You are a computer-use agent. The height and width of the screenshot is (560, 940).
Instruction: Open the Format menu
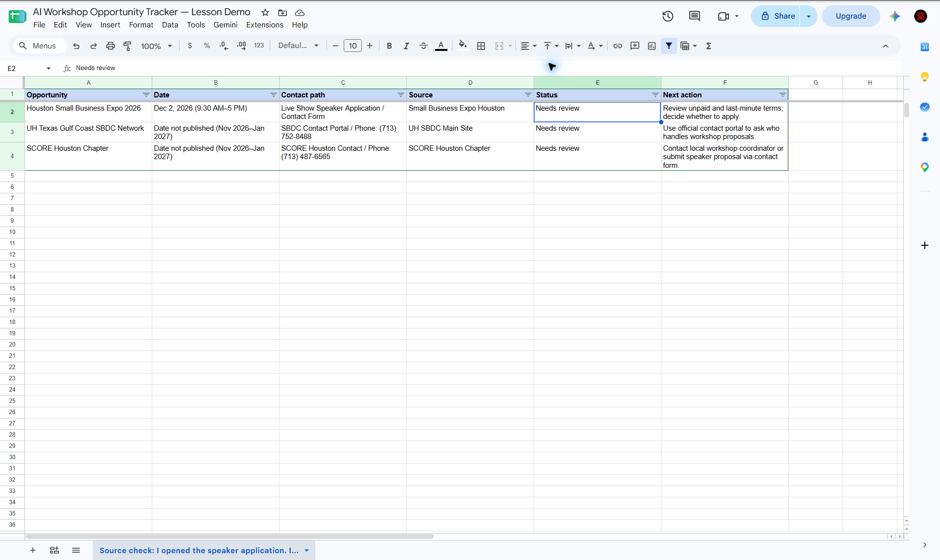141,25
